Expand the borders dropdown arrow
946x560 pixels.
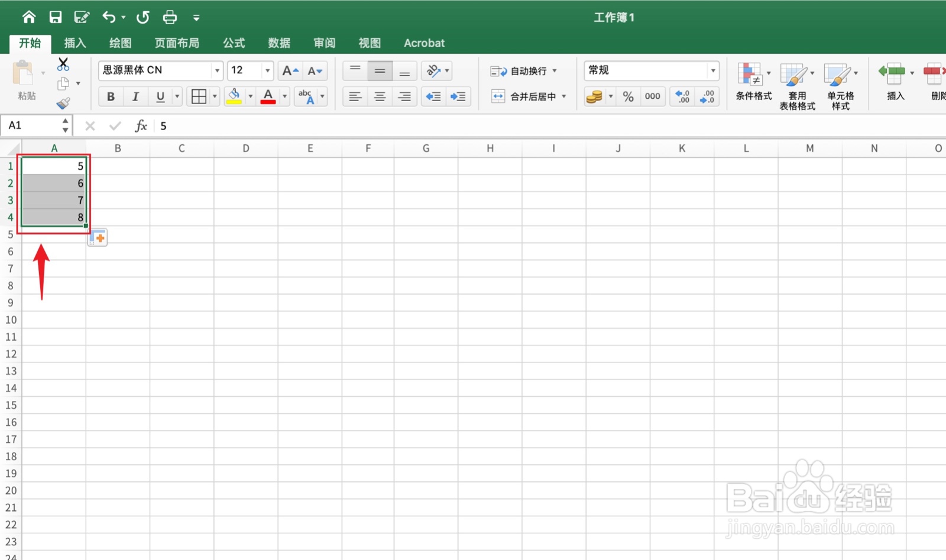pyautogui.click(x=215, y=96)
